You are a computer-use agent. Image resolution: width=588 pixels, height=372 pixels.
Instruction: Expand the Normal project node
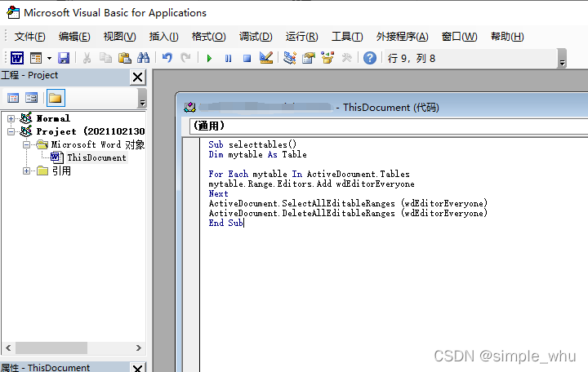(11, 118)
